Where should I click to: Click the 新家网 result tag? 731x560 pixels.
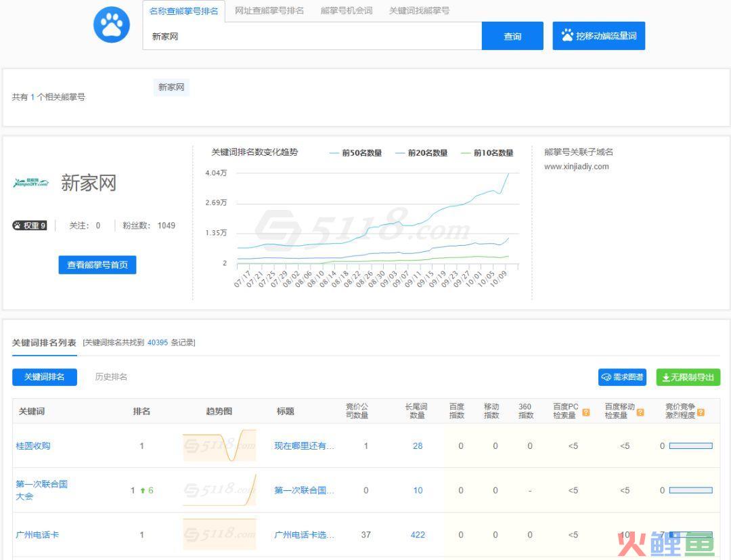pos(171,87)
